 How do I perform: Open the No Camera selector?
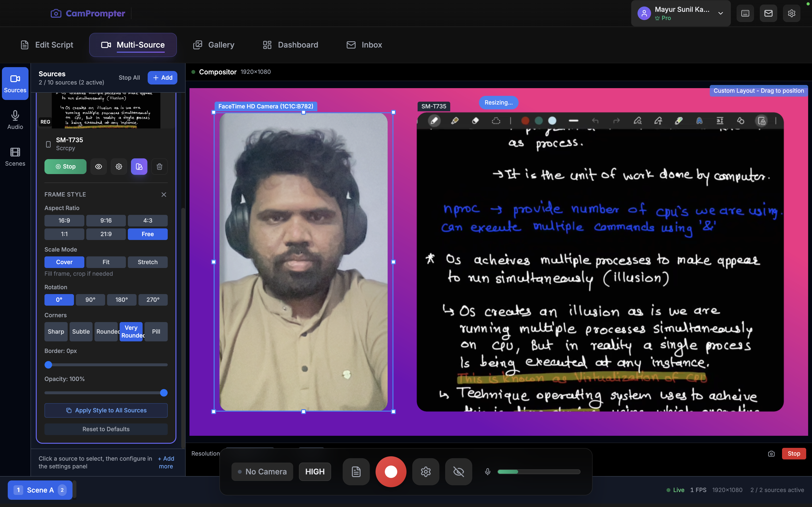point(262,472)
